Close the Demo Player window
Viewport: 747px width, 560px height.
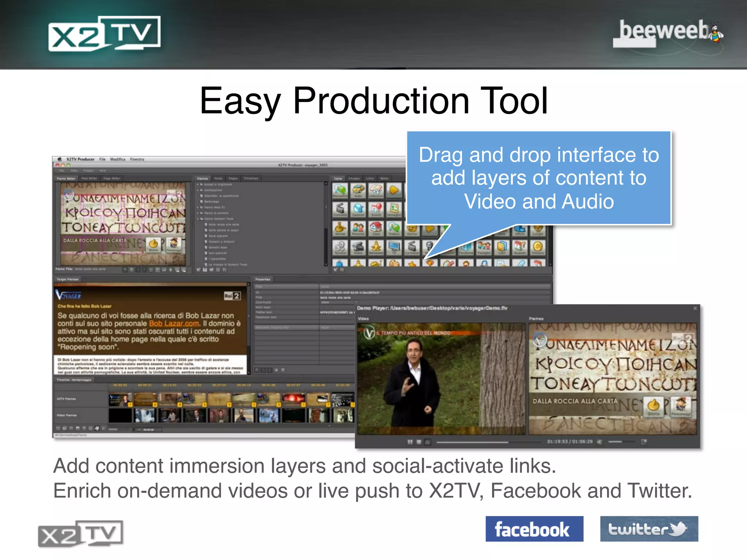pyautogui.click(x=695, y=308)
